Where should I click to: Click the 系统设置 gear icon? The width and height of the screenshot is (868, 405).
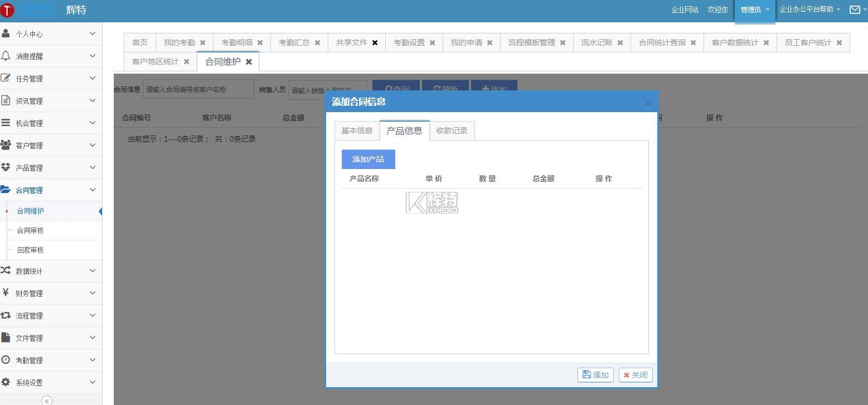6,382
